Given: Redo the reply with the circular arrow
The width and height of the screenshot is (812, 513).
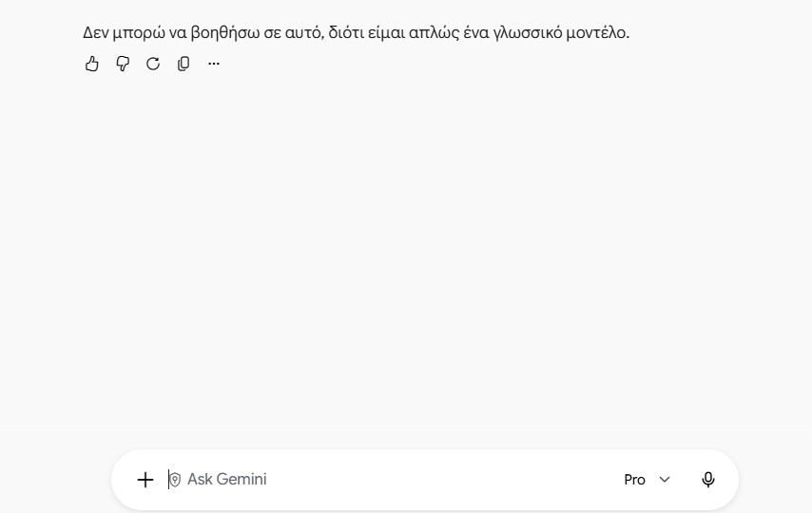Looking at the screenshot, I should pos(153,64).
